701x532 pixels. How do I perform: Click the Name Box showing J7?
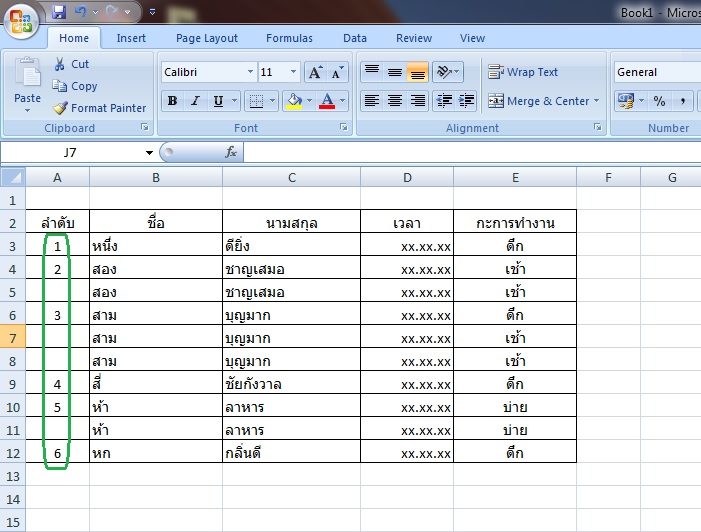tap(71, 152)
